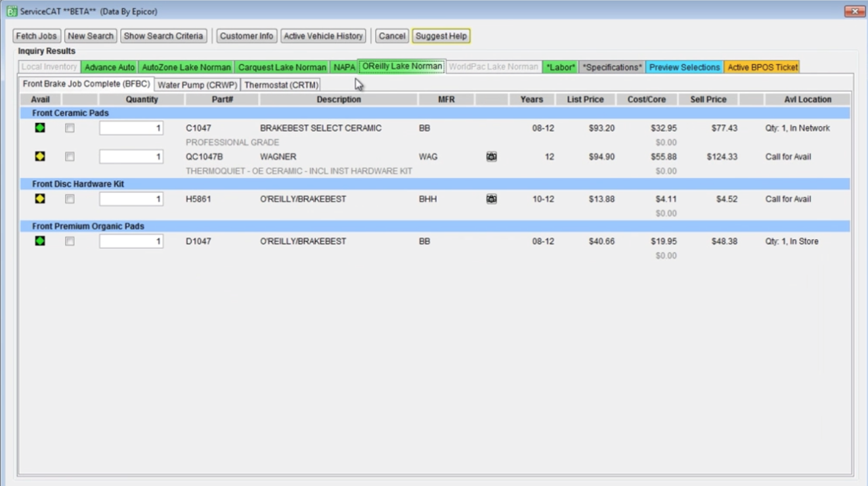868x486 pixels.
Task: Click Front Disc Hardware Kit group header
Action: coord(434,184)
